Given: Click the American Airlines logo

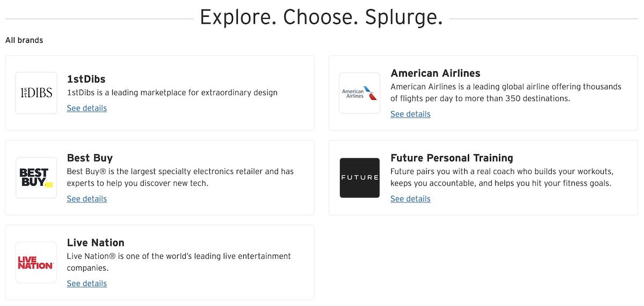Looking at the screenshot, I should (x=360, y=93).
